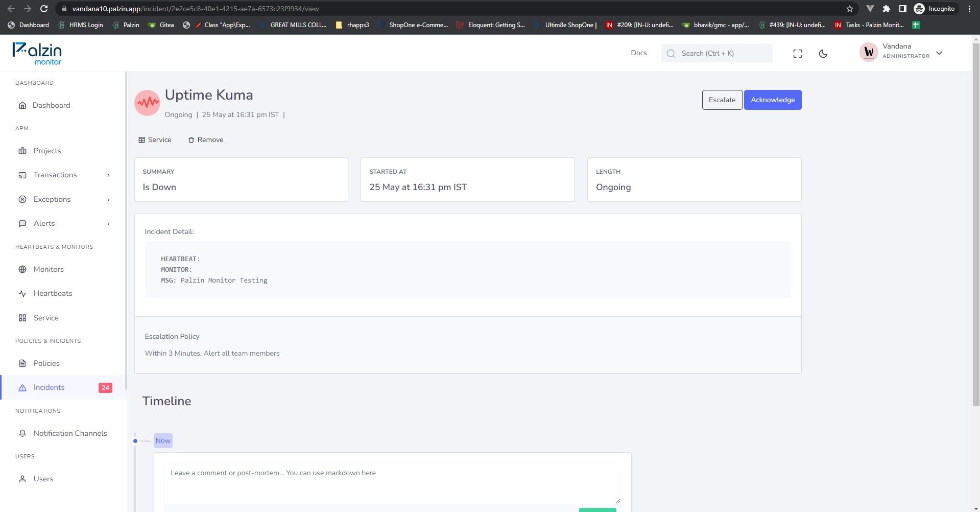
Task: Click the Remove option
Action: [206, 139]
